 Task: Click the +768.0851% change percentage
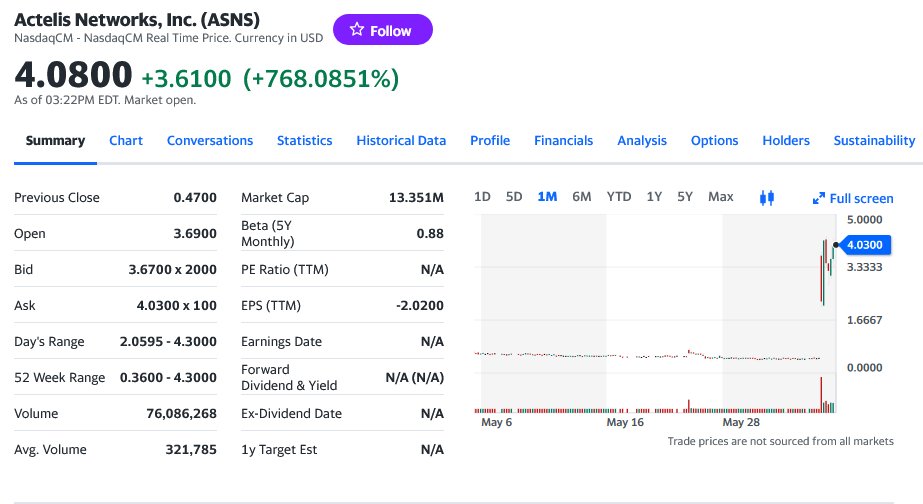(321, 78)
